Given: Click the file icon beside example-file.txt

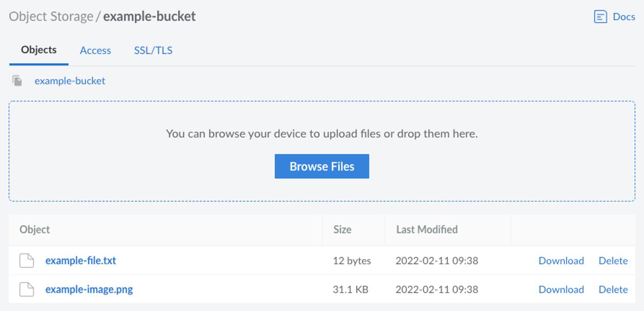Looking at the screenshot, I should pyautogui.click(x=26, y=260).
